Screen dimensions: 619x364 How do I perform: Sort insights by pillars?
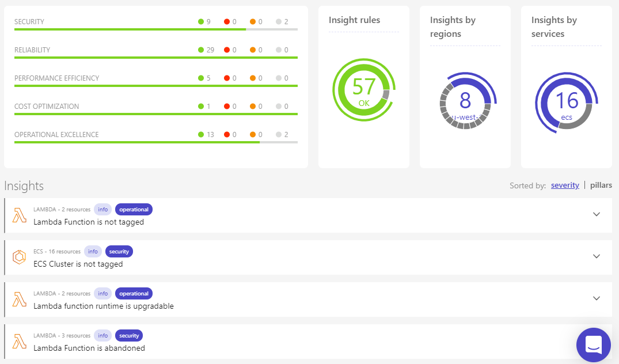click(601, 185)
